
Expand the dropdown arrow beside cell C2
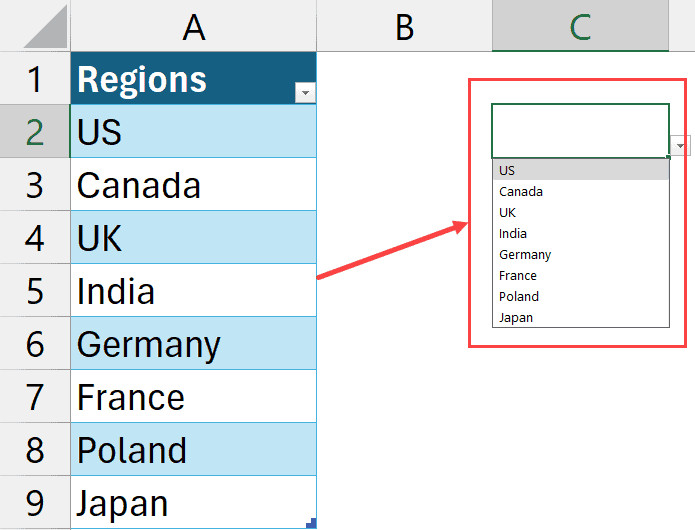(x=681, y=146)
